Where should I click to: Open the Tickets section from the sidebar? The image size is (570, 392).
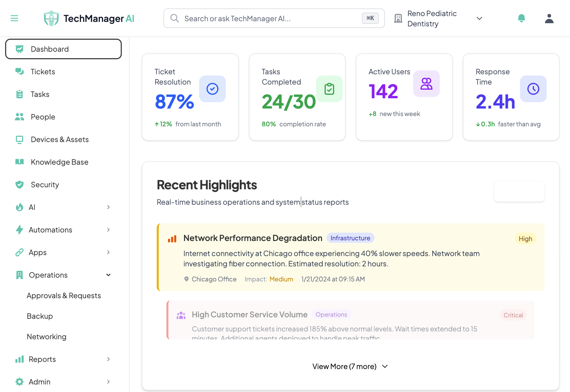pyautogui.click(x=42, y=72)
